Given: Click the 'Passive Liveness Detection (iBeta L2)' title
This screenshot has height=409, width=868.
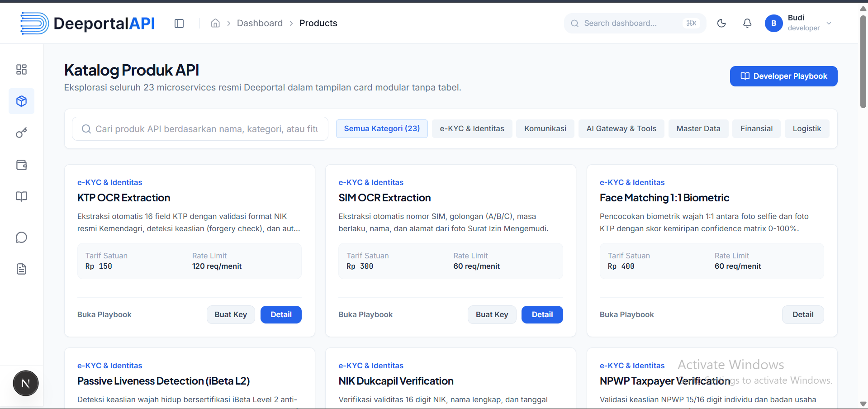Looking at the screenshot, I should coord(163,381).
